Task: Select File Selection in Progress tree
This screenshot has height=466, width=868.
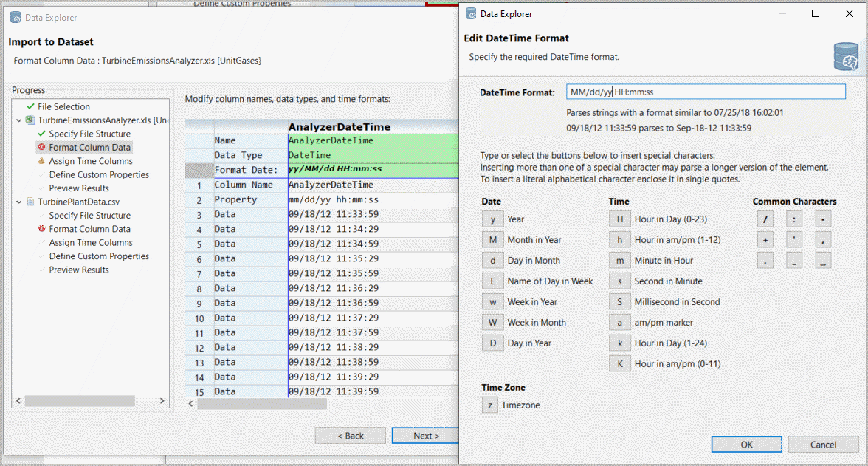Action: click(63, 107)
